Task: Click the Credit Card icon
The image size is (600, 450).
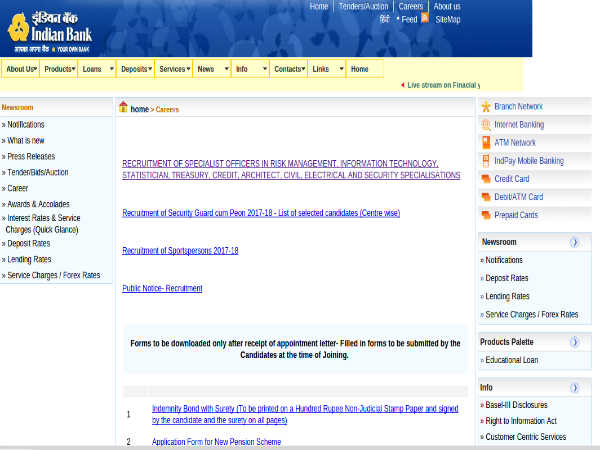Action: 486,179
